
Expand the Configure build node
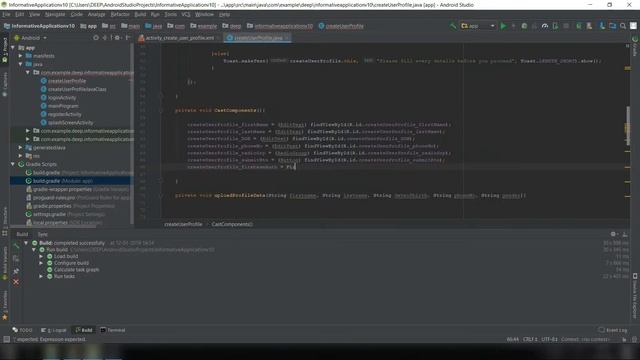(x=41, y=263)
